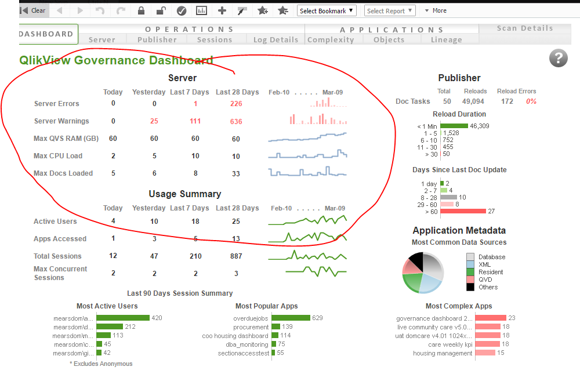The image size is (580, 392).
Task: Click the red '0%' reload error rate
Action: (531, 101)
